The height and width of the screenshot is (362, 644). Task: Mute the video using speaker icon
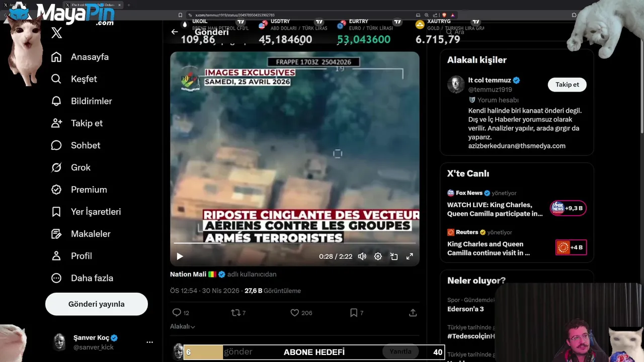pyautogui.click(x=362, y=256)
